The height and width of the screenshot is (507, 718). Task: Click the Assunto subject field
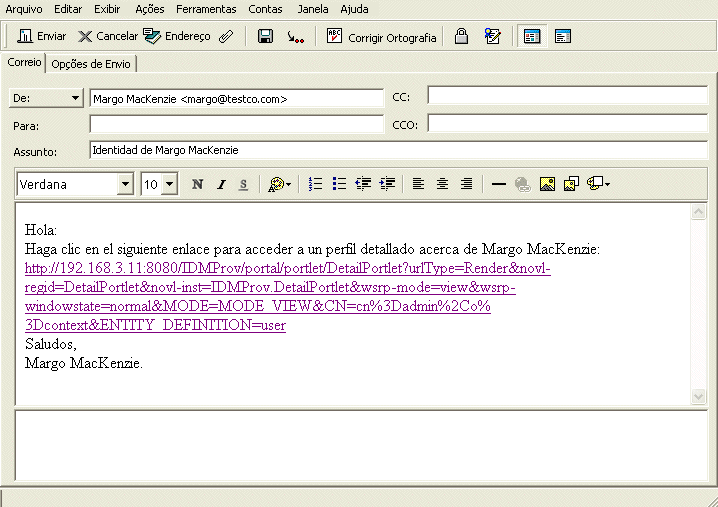(399, 150)
